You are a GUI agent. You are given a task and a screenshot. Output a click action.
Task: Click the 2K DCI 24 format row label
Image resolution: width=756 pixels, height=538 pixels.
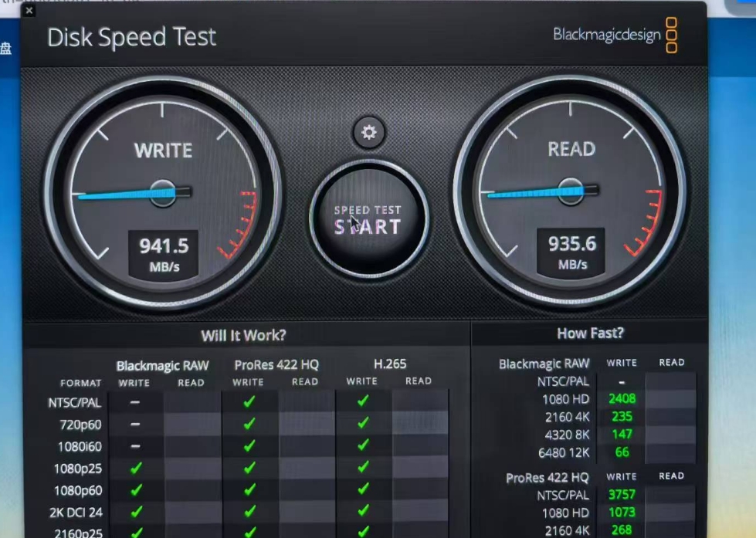point(76,513)
